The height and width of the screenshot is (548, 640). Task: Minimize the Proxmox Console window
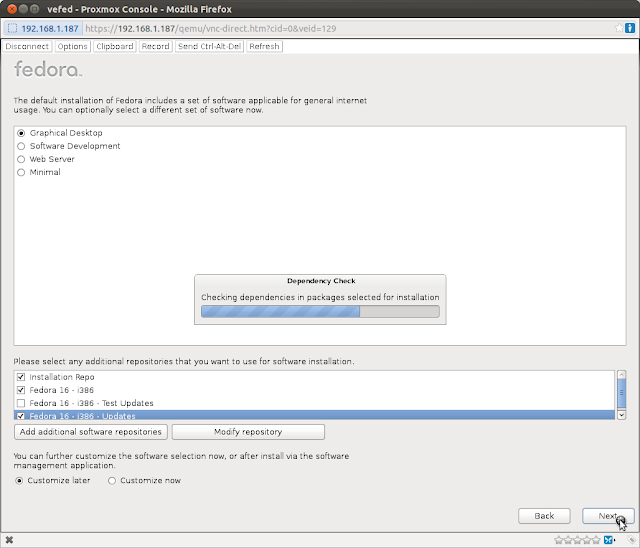tap(23, 9)
